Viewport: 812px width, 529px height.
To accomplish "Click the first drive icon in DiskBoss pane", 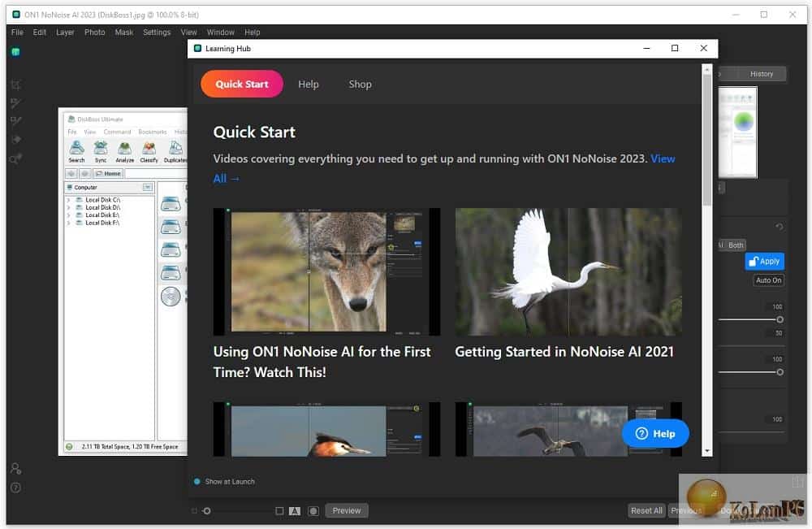I will pyautogui.click(x=171, y=204).
